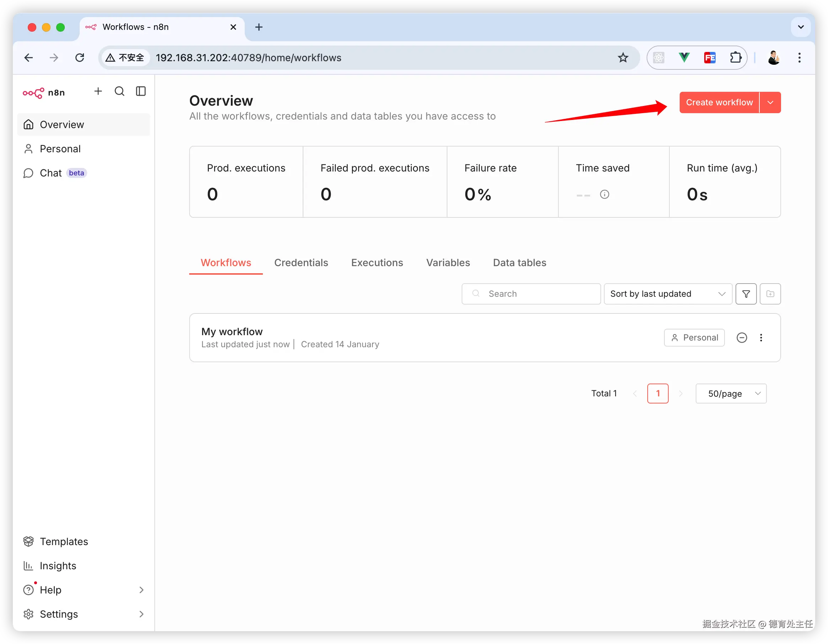Screen dimensions: 828x644
Task: Collapse sidebar using panel toggle icon
Action: [140, 91]
